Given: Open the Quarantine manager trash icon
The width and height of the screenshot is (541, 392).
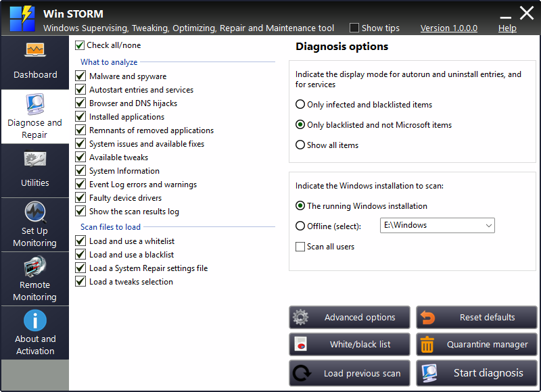Looking at the screenshot, I should pyautogui.click(x=429, y=345).
